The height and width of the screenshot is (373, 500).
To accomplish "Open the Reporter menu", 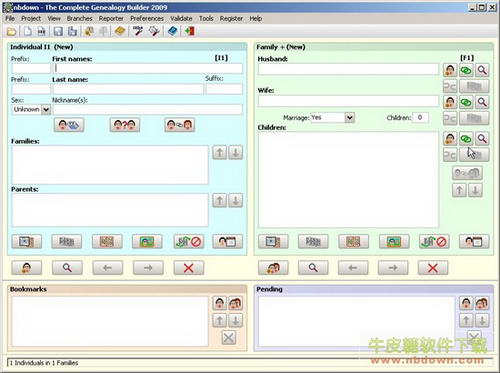I will (x=111, y=19).
